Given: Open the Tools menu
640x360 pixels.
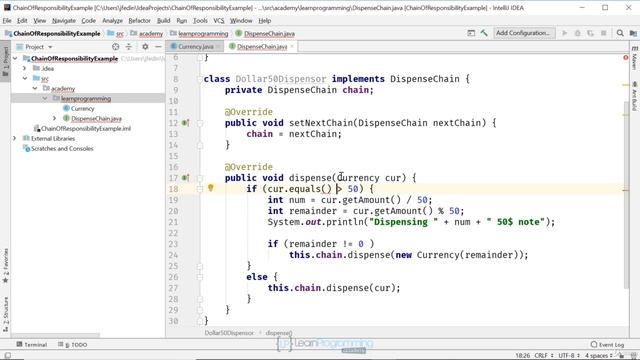Looking at the screenshot, I should coord(200,20).
